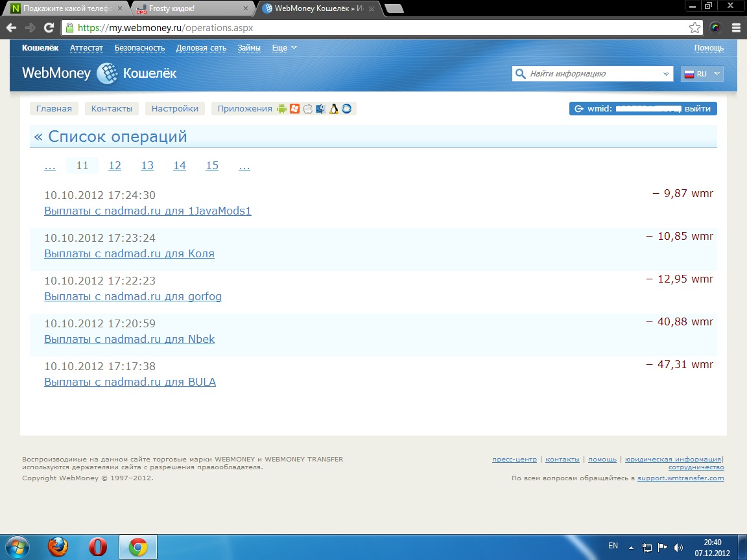747x560 pixels.
Task: Go to operations page 15
Action: pos(212,165)
